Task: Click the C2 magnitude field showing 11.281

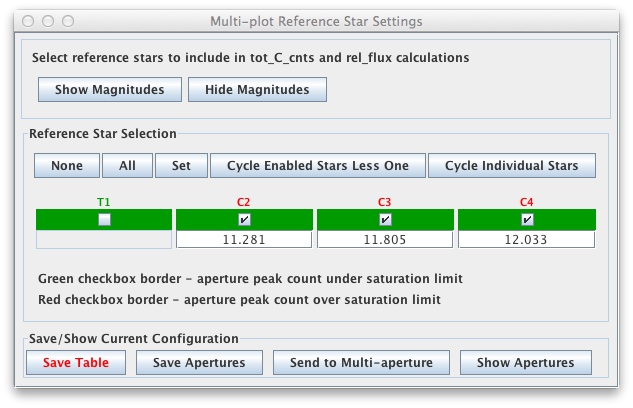Action: [x=245, y=240]
